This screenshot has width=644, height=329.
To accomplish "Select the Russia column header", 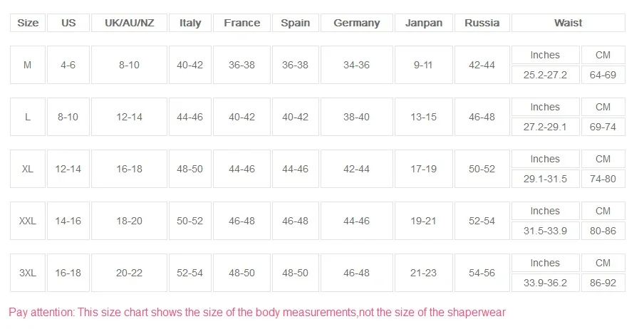I will click(482, 23).
